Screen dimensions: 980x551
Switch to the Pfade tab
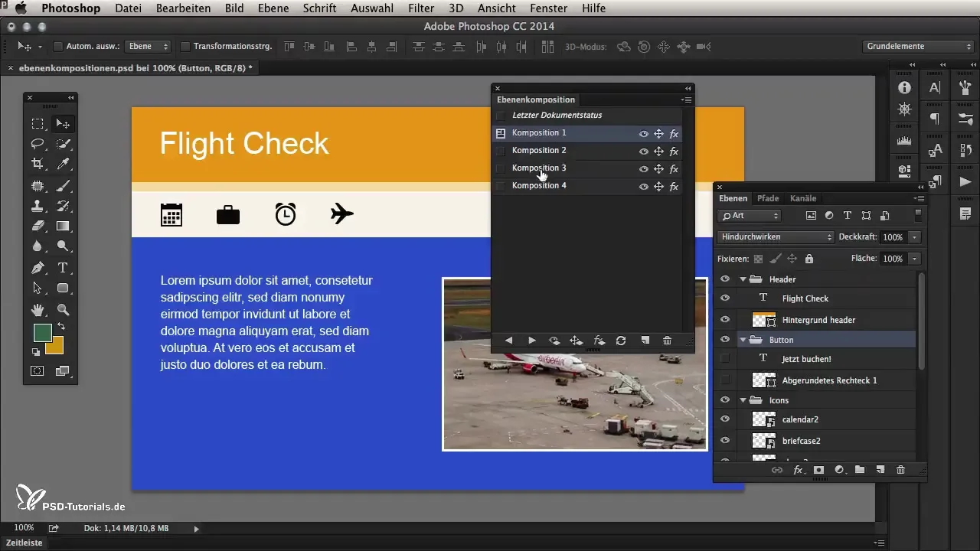(x=768, y=198)
